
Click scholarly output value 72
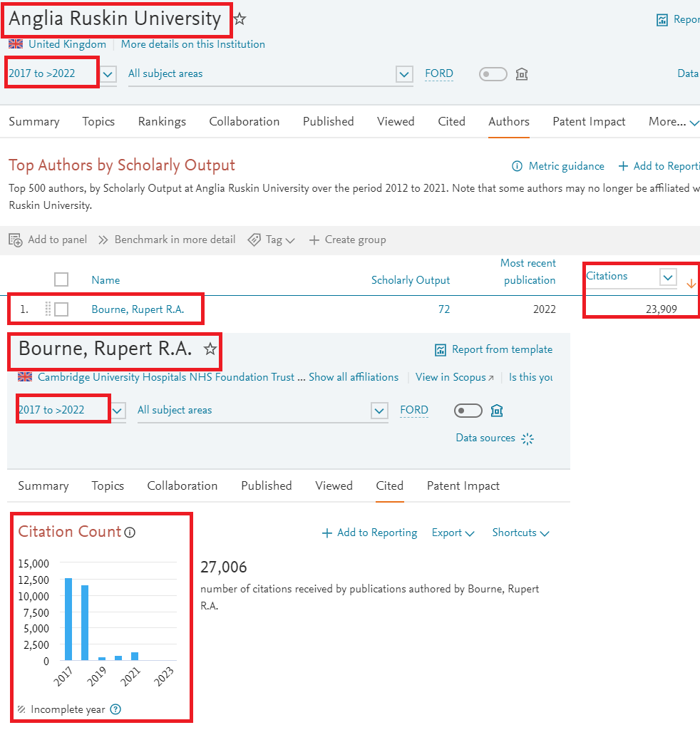tap(444, 309)
